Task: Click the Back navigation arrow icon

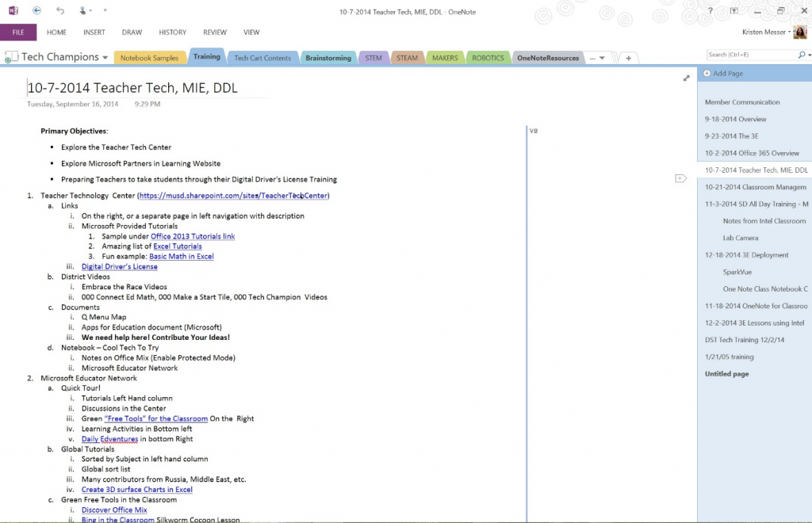Action: 36,10
